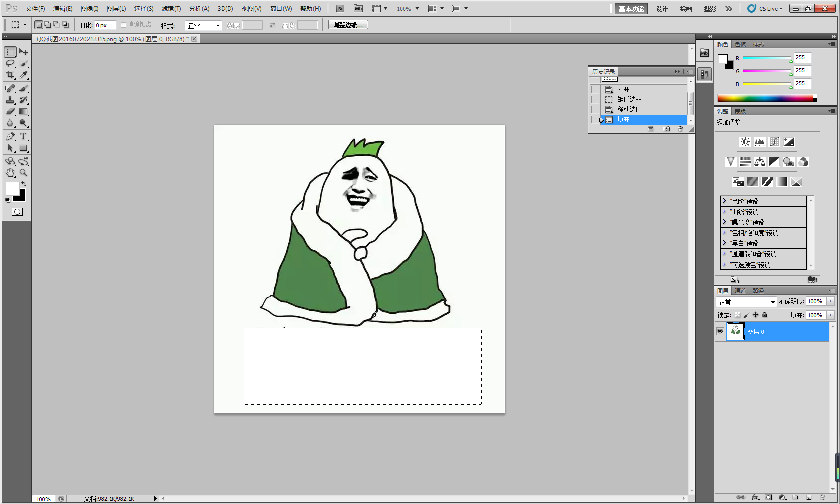Image resolution: width=840 pixels, height=504 pixels.
Task: Select the Spot Healing Brush tool
Action: point(10,88)
